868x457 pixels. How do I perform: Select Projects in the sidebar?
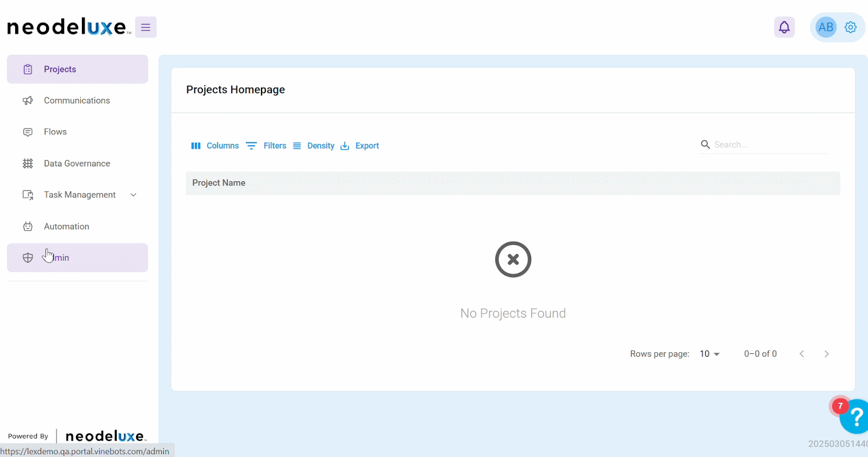click(x=78, y=69)
